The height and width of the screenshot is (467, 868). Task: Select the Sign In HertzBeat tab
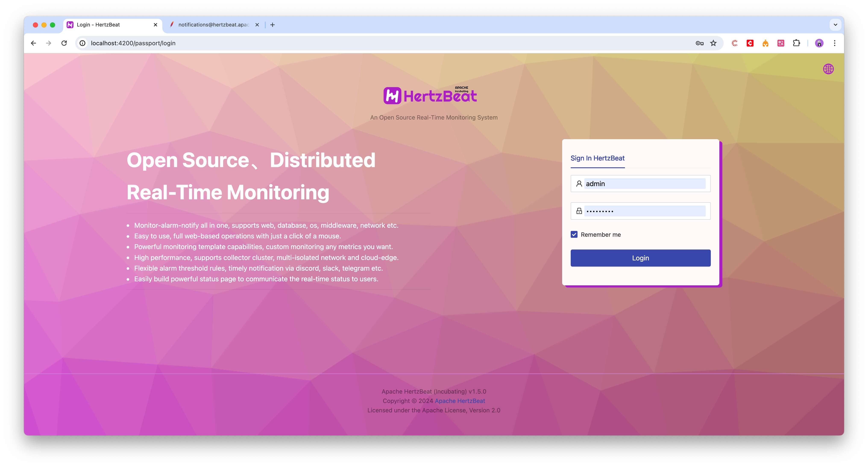[597, 158]
